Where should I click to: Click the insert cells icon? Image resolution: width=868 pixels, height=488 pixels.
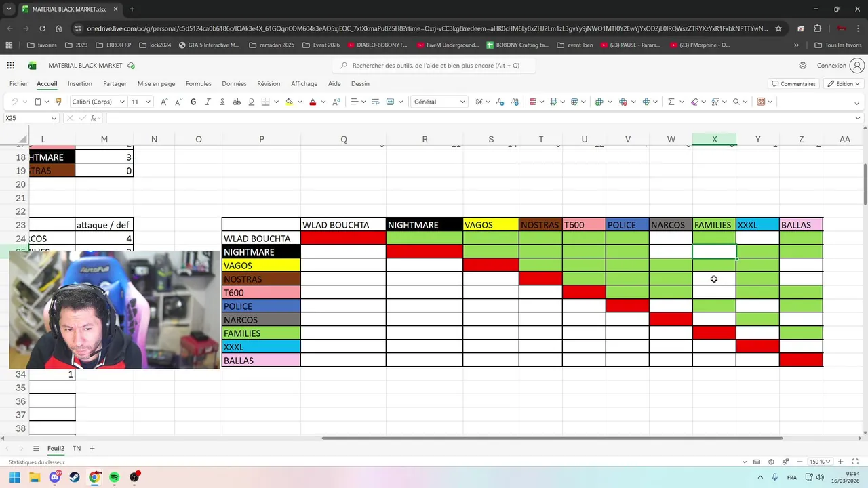[x=599, y=102]
